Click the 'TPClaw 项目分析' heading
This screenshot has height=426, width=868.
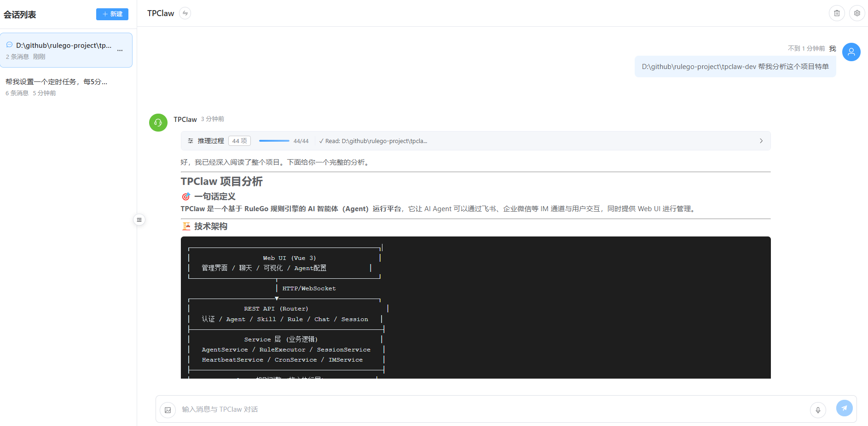222,181
